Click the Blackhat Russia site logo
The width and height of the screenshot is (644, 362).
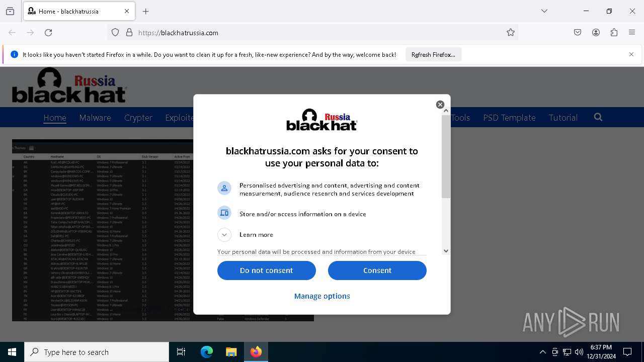69,85
